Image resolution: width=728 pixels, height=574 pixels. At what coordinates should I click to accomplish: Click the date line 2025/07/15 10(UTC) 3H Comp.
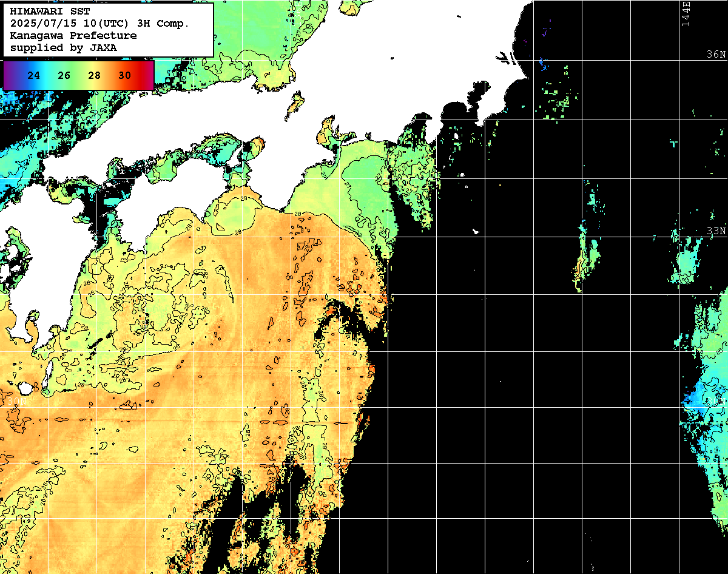tap(99, 24)
